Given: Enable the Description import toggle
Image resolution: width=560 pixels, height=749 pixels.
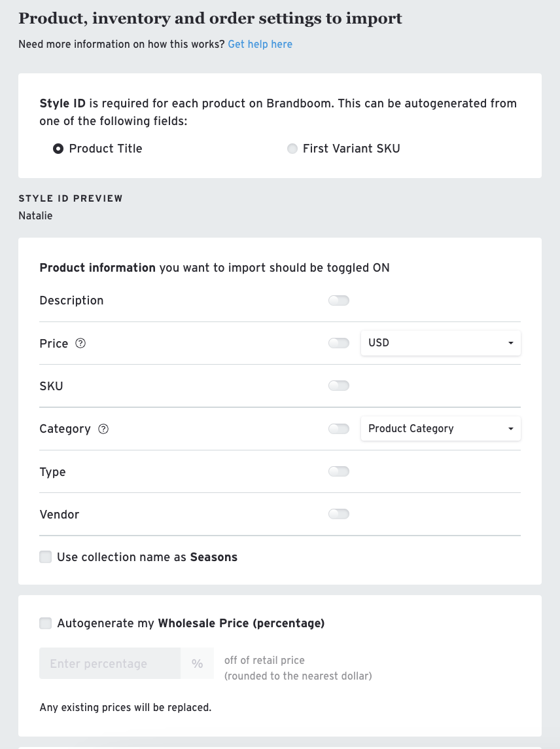Looking at the screenshot, I should (x=339, y=300).
